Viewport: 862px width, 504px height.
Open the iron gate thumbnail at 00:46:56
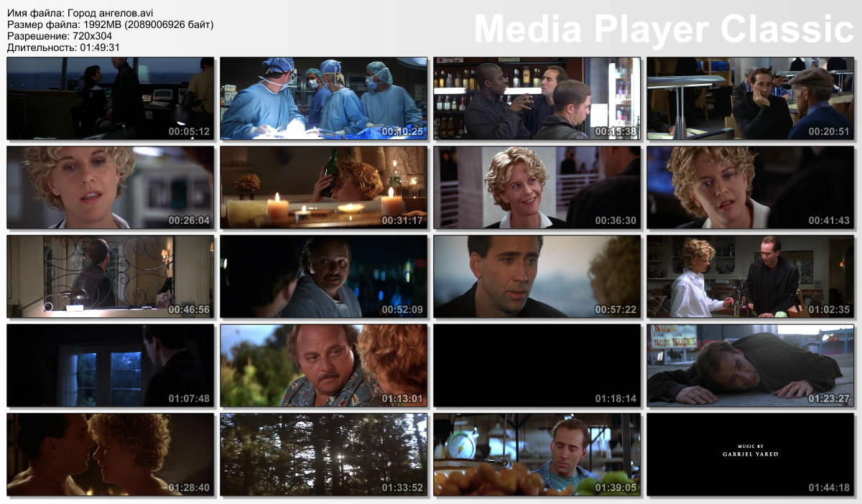[x=111, y=276]
